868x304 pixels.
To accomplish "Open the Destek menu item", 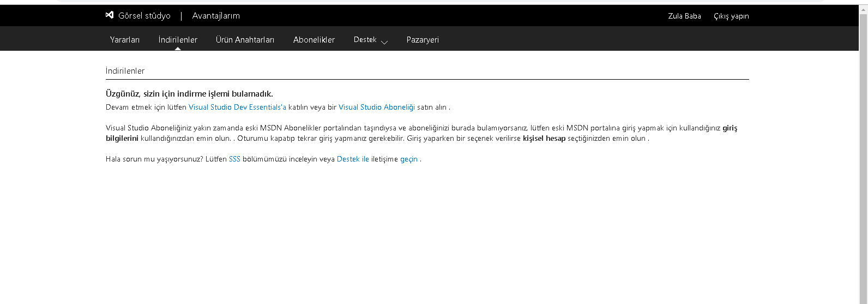I will (365, 39).
